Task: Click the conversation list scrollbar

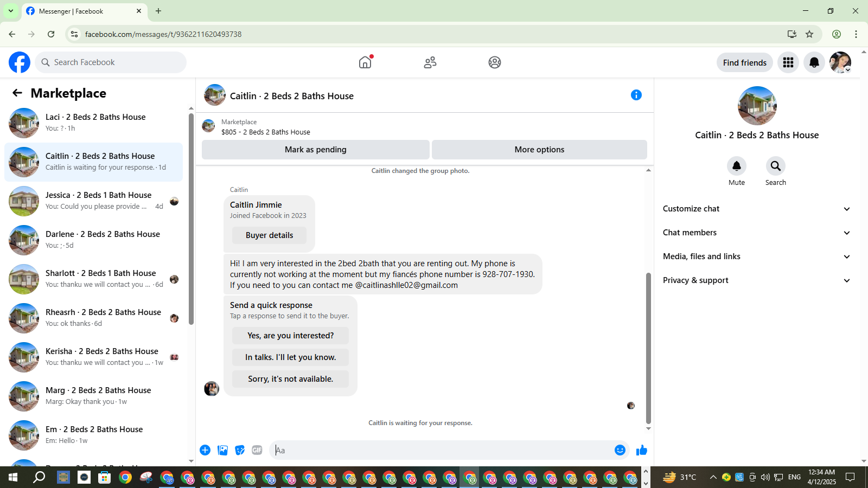Action: tap(191, 219)
